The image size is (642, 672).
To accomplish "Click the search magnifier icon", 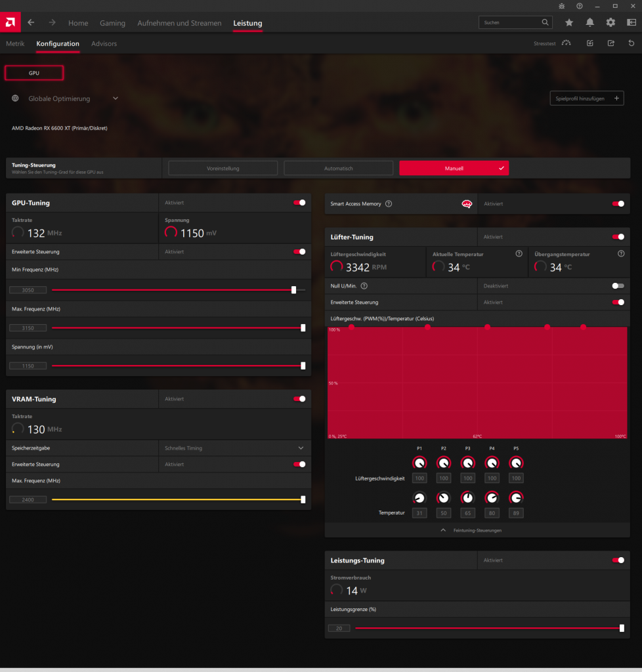I will click(545, 22).
